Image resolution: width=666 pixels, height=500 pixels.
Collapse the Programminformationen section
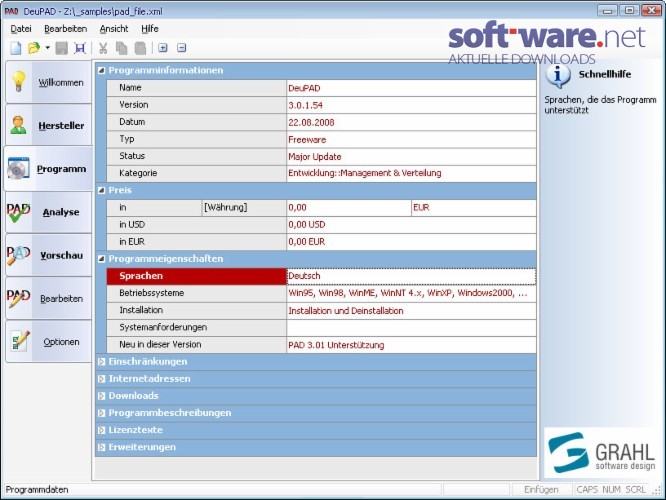point(102,71)
